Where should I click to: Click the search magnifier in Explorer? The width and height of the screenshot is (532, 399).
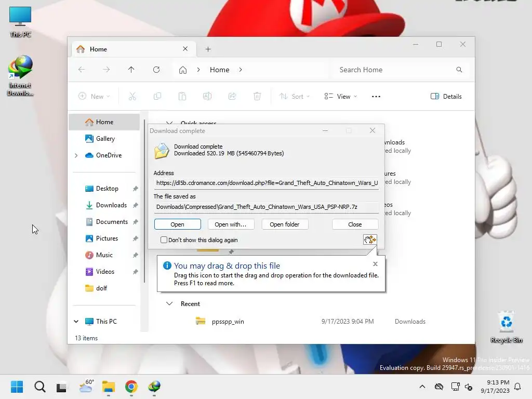click(x=459, y=70)
